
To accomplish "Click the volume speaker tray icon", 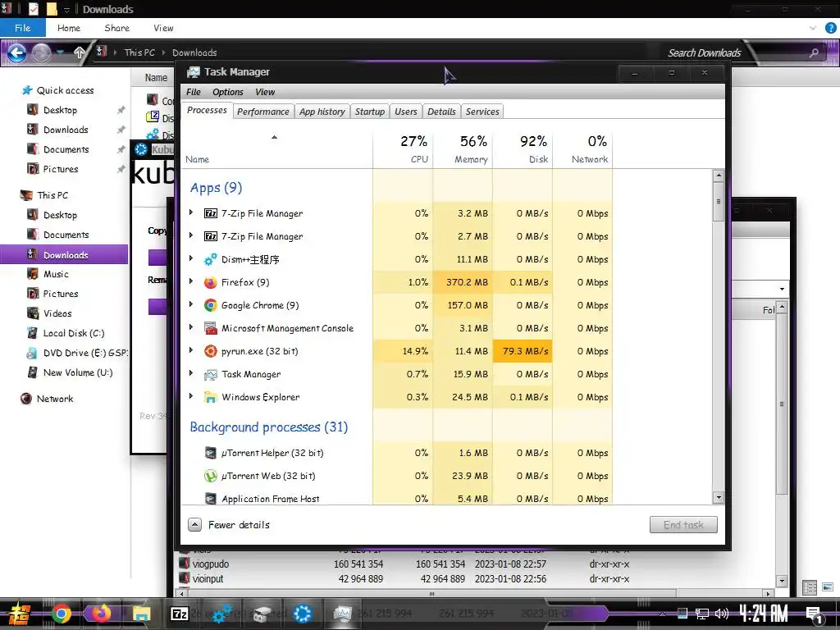I will click(x=722, y=614).
